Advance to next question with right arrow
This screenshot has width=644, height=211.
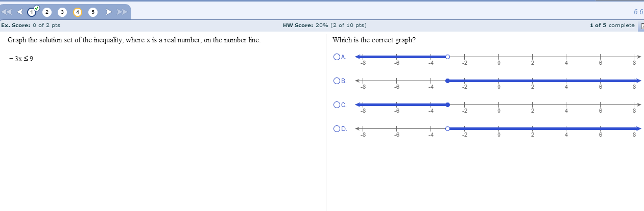[108, 11]
